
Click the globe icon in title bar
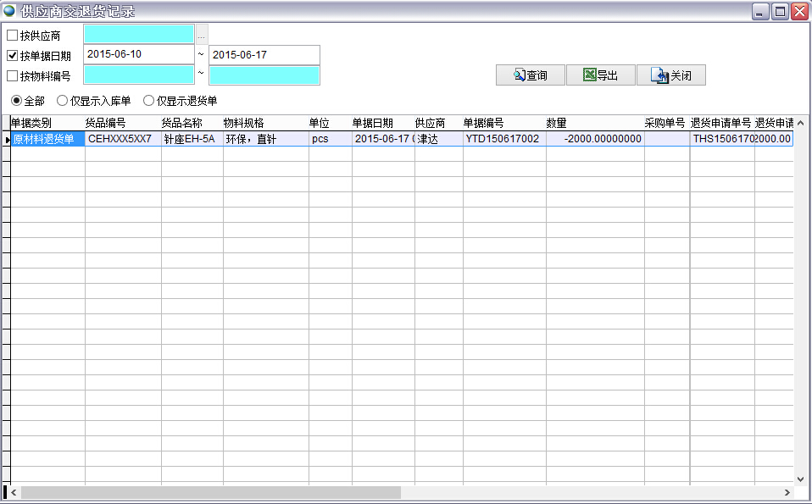pyautogui.click(x=9, y=11)
